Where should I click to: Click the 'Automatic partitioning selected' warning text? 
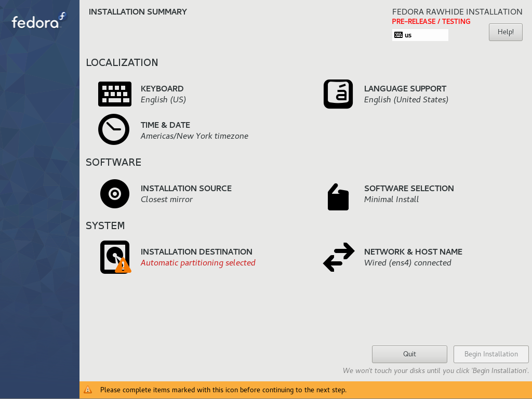tap(198, 263)
